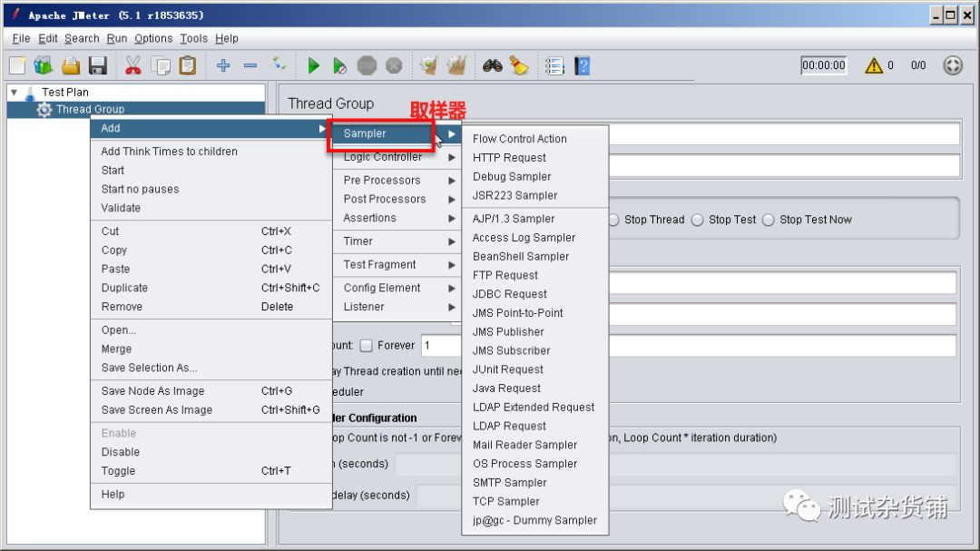Click the New test plan icon

[17, 65]
